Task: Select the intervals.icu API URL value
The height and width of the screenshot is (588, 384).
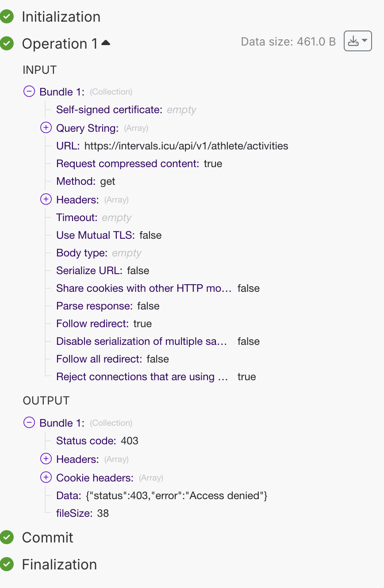Action: coord(186,146)
